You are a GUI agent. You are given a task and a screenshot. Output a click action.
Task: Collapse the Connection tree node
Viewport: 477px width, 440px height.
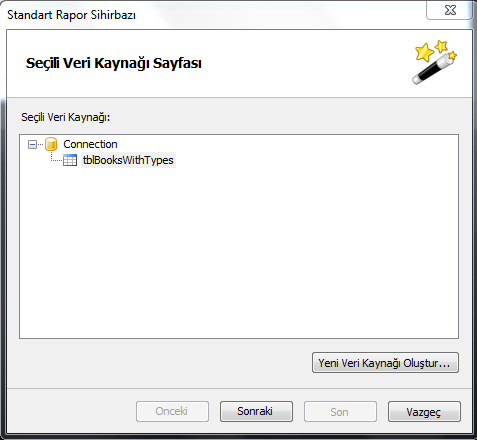32,145
